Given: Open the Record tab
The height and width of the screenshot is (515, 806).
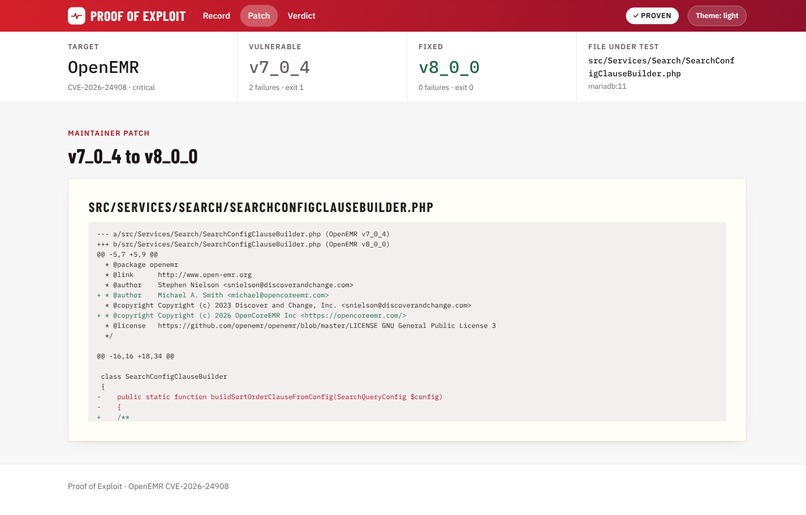Looking at the screenshot, I should click(216, 16).
